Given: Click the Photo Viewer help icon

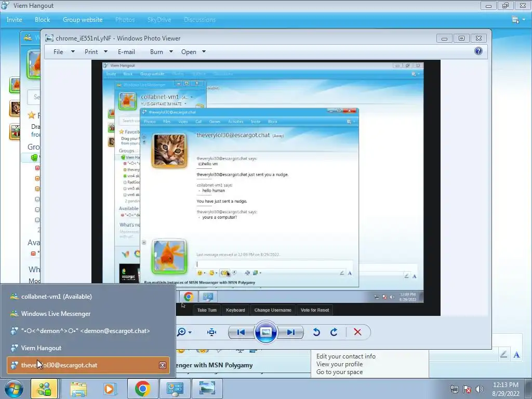Looking at the screenshot, I should pyautogui.click(x=478, y=51).
